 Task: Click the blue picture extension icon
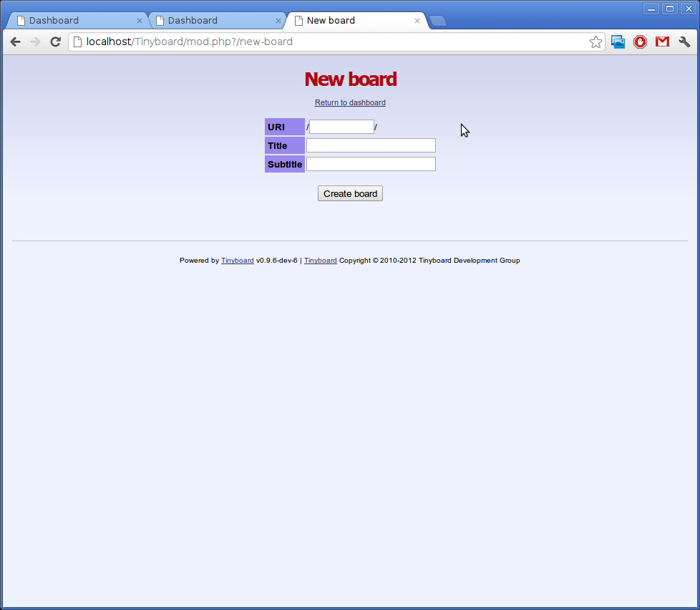[618, 42]
